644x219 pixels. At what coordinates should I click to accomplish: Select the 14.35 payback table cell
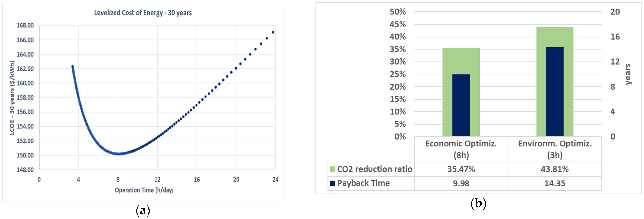(x=555, y=183)
